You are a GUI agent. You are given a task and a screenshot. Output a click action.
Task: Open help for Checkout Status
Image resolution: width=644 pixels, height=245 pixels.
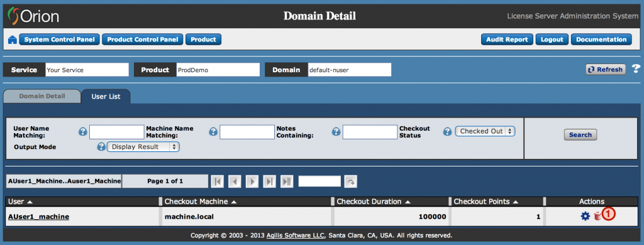(x=448, y=132)
